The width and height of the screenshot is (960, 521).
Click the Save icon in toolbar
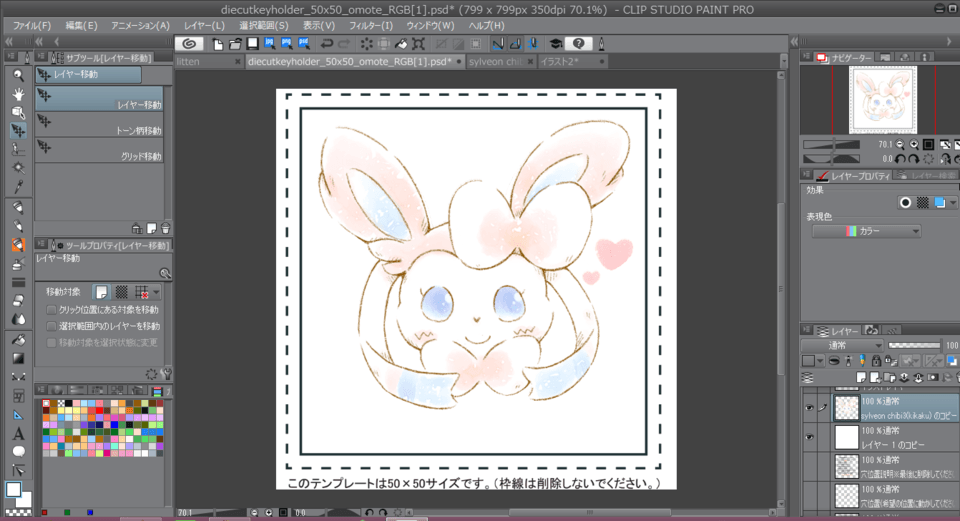pos(253,44)
